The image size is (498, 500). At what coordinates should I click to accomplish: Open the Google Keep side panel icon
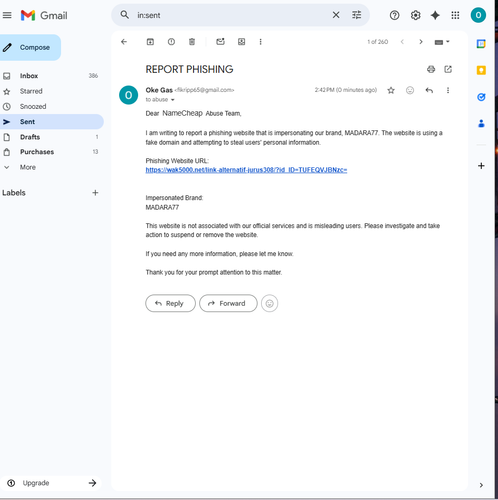coord(481,70)
